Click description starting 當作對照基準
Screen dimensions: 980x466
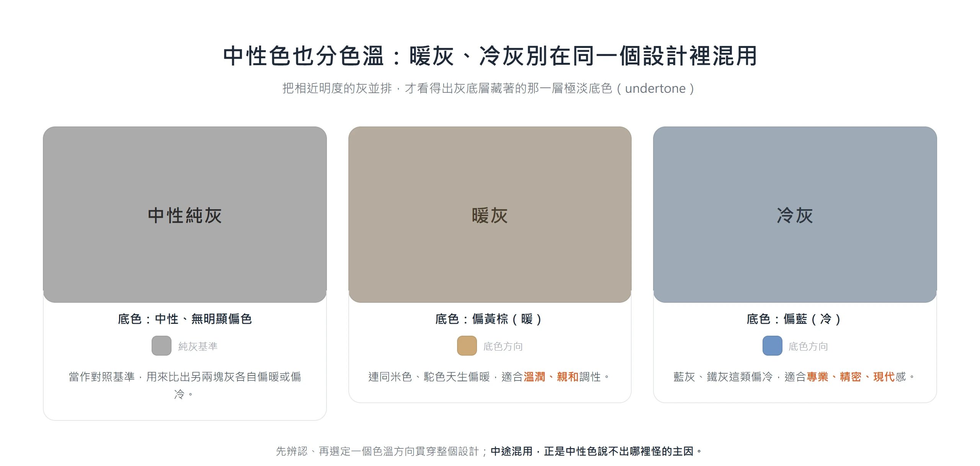[185, 385]
